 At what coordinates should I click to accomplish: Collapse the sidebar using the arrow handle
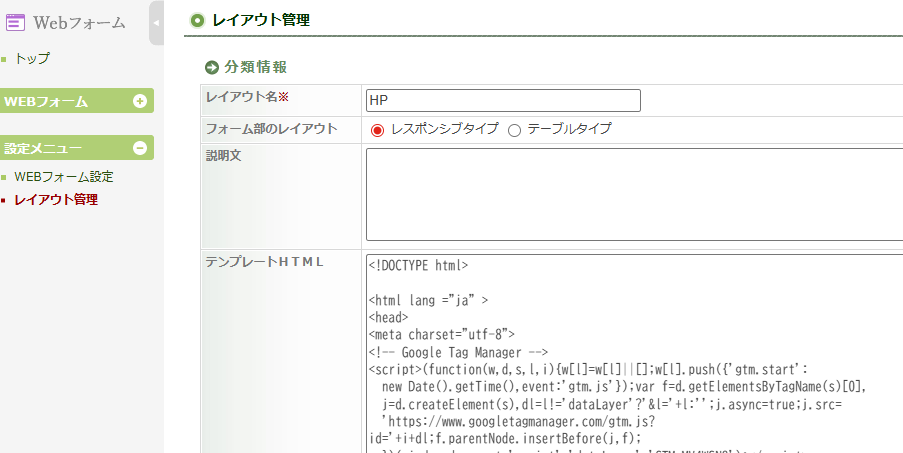click(156, 22)
